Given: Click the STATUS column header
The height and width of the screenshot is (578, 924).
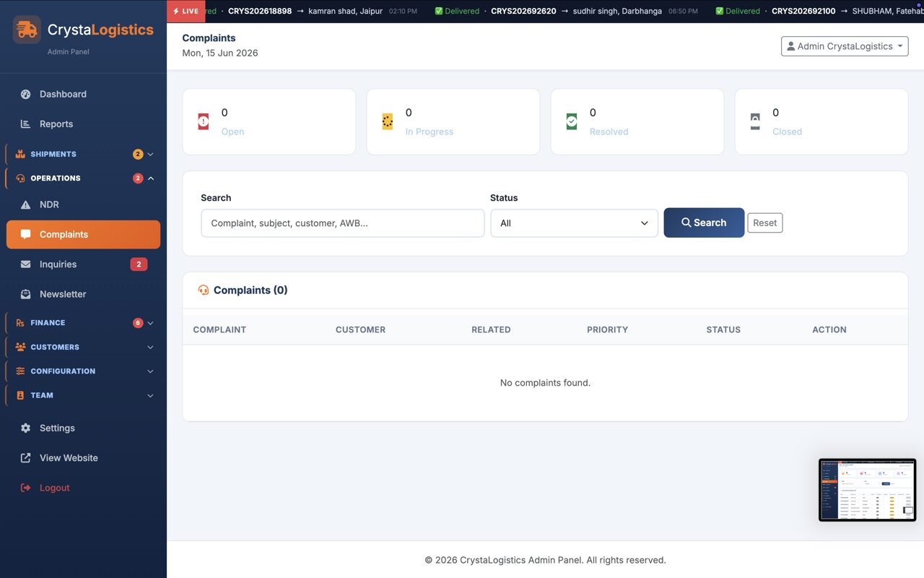Looking at the screenshot, I should click(x=723, y=329).
